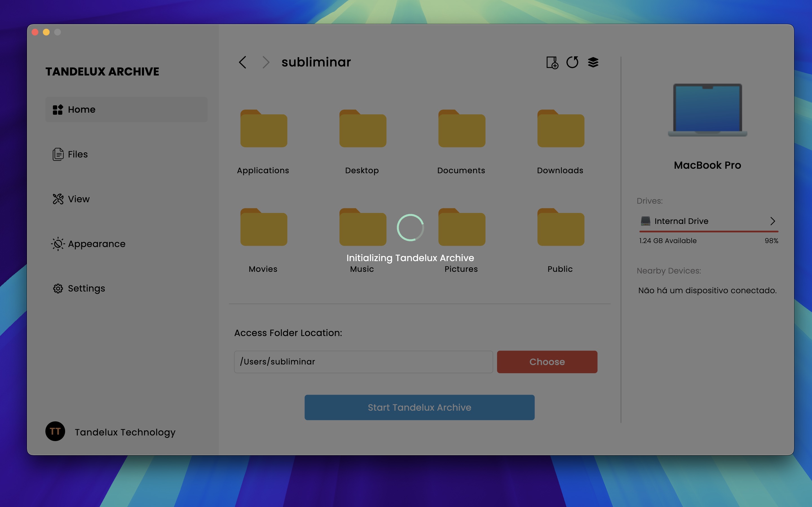The image size is (812, 507).
Task: Click the red Choose button
Action: tap(547, 362)
